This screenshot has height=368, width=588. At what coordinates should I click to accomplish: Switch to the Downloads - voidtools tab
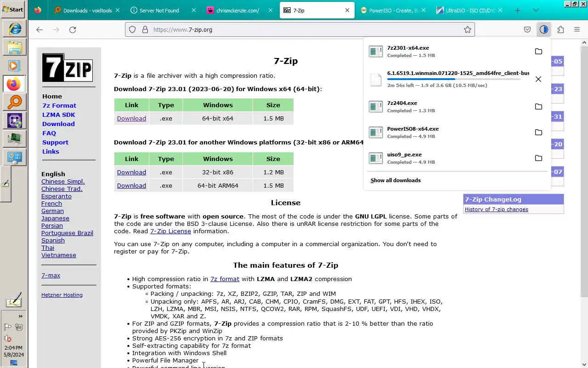[x=87, y=10]
